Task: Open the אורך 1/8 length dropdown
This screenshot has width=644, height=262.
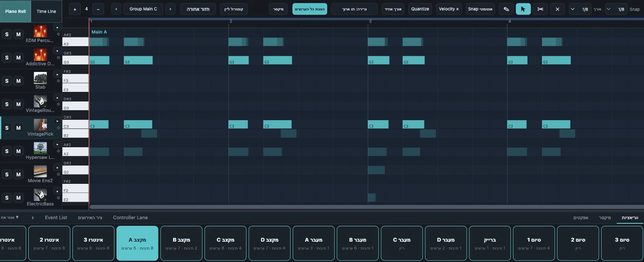Action: [581, 9]
